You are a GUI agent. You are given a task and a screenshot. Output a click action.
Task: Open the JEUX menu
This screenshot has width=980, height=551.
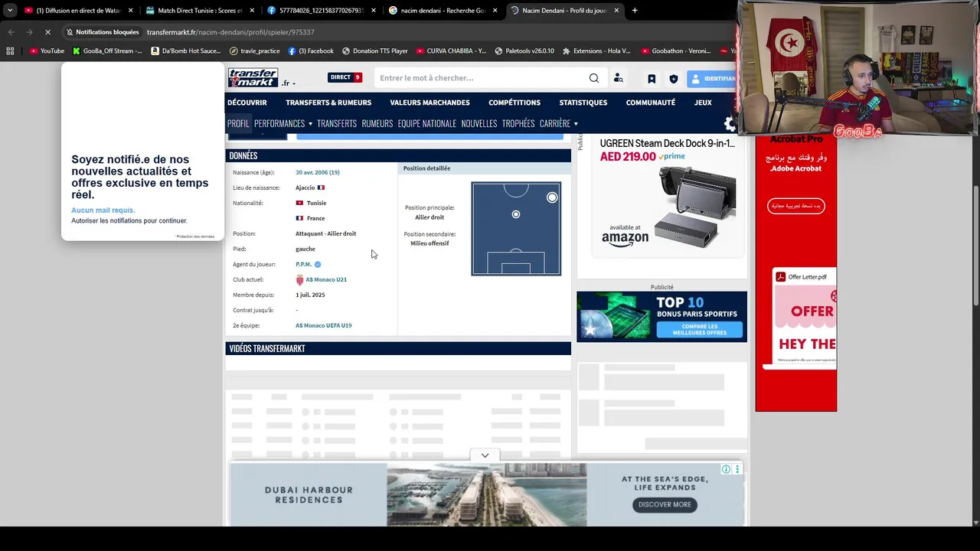click(703, 103)
